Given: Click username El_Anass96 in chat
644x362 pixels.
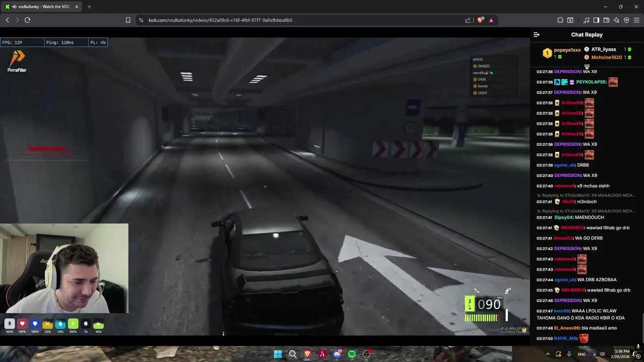Looking at the screenshot, I should click(567, 328).
